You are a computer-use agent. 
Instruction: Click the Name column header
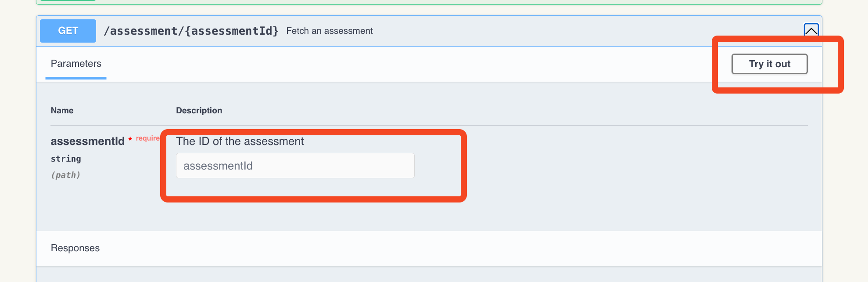[62, 111]
